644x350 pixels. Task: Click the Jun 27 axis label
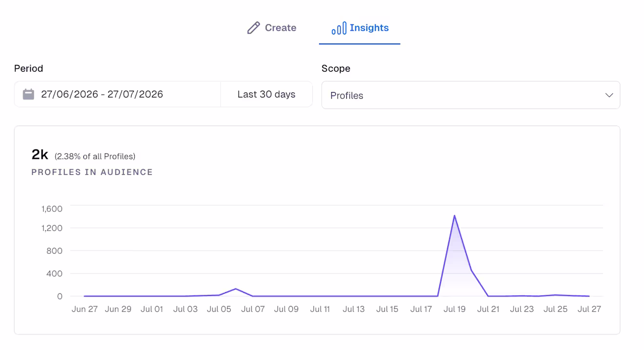[x=84, y=309]
